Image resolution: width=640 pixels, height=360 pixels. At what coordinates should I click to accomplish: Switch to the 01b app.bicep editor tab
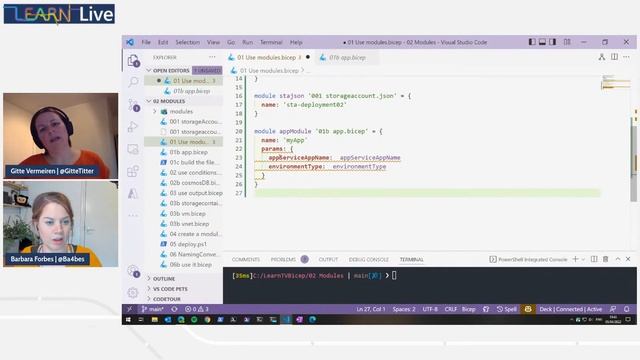pos(347,58)
